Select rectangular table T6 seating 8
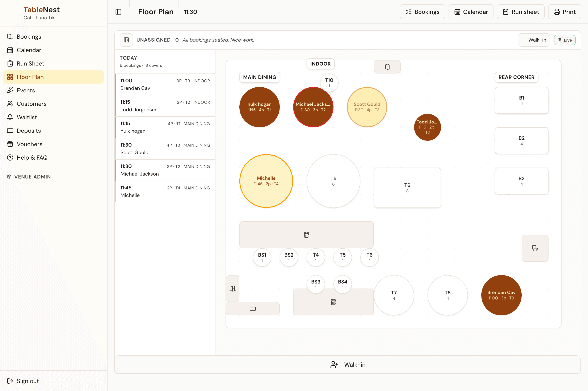This screenshot has width=588, height=391. pos(407,188)
